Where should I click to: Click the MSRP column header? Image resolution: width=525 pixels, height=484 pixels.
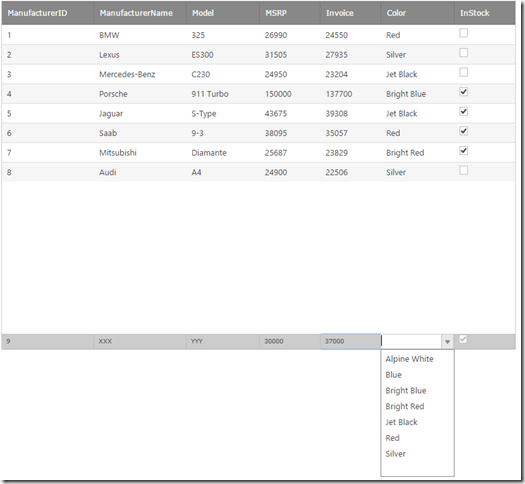290,13
